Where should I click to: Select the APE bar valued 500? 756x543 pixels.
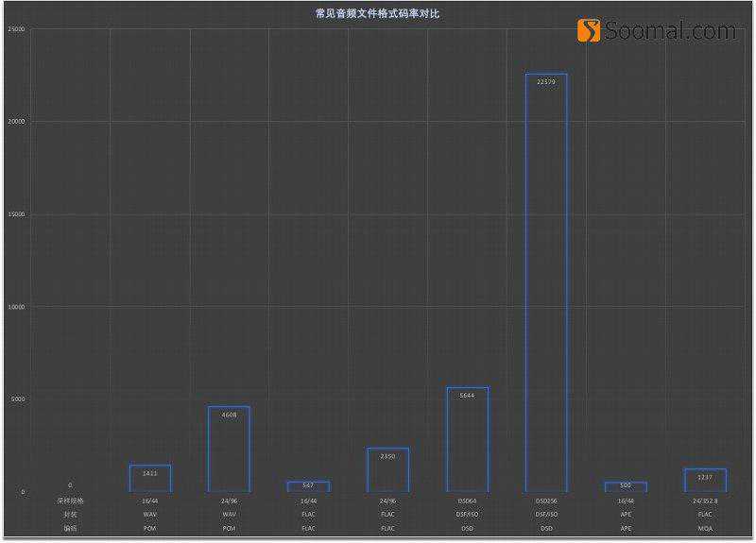click(x=626, y=487)
